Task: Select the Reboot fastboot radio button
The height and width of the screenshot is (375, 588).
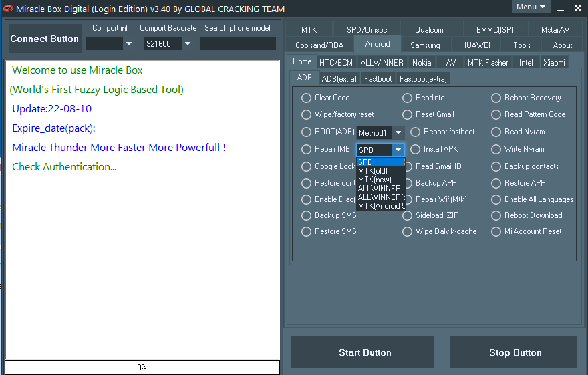Action: (415, 132)
